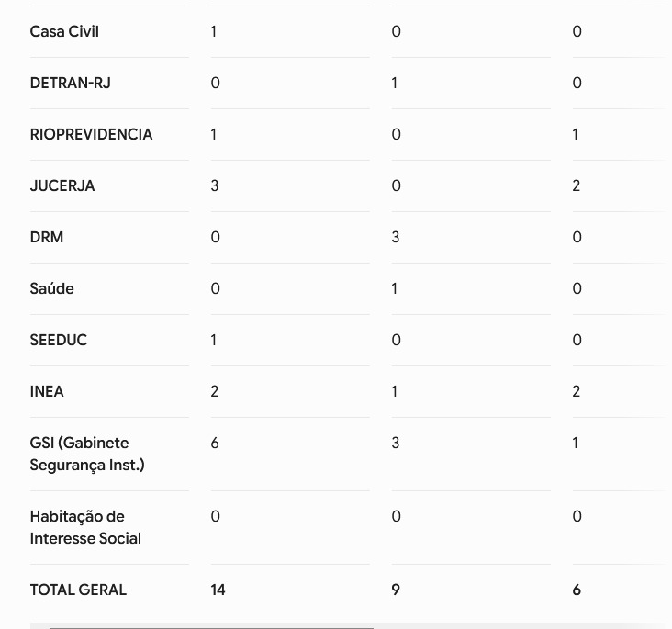The width and height of the screenshot is (672, 629).
Task: Select the TOTAL GERAL value 14
Action: pos(218,590)
